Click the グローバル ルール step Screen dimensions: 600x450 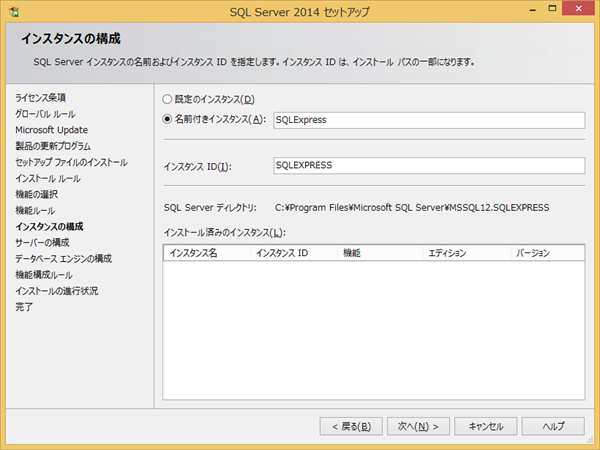click(45, 114)
